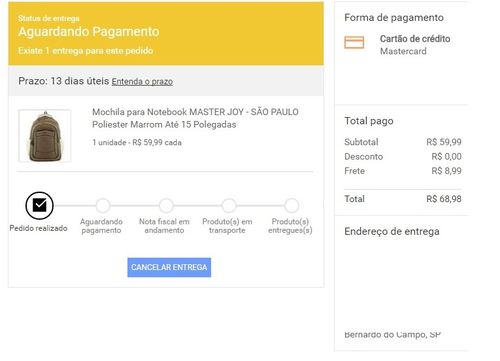Click the Endereço de entrega heading
This screenshot has height=361, width=500.
(392, 231)
